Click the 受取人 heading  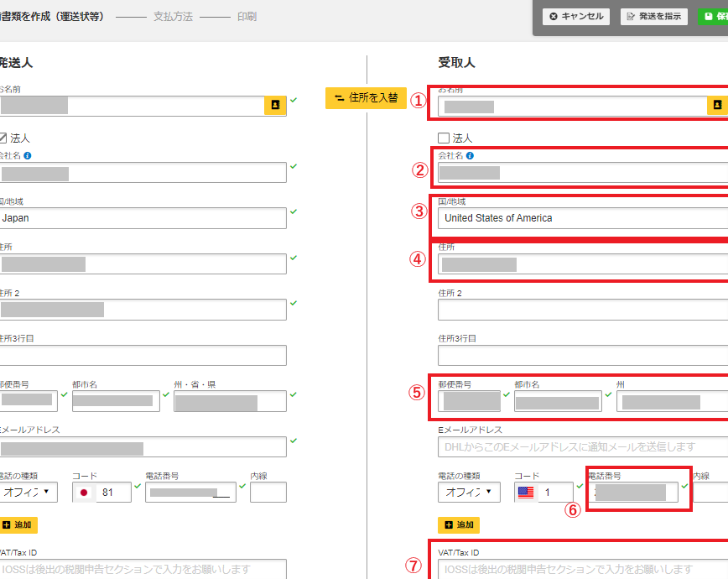click(x=457, y=63)
